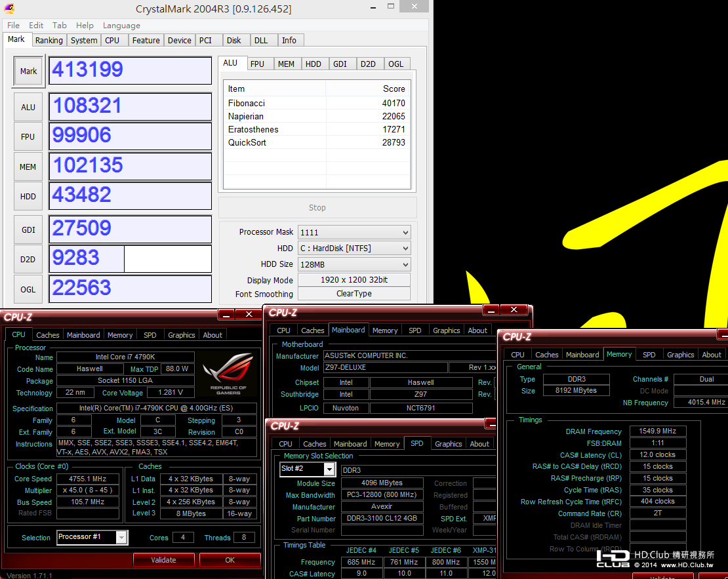Open the Help menu
Image resolution: width=728 pixels, height=579 pixels.
(85, 26)
